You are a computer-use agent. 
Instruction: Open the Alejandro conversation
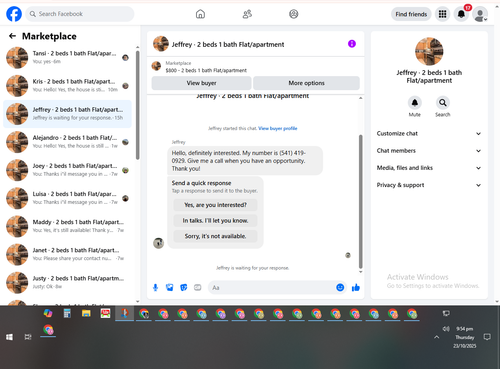pos(67,142)
